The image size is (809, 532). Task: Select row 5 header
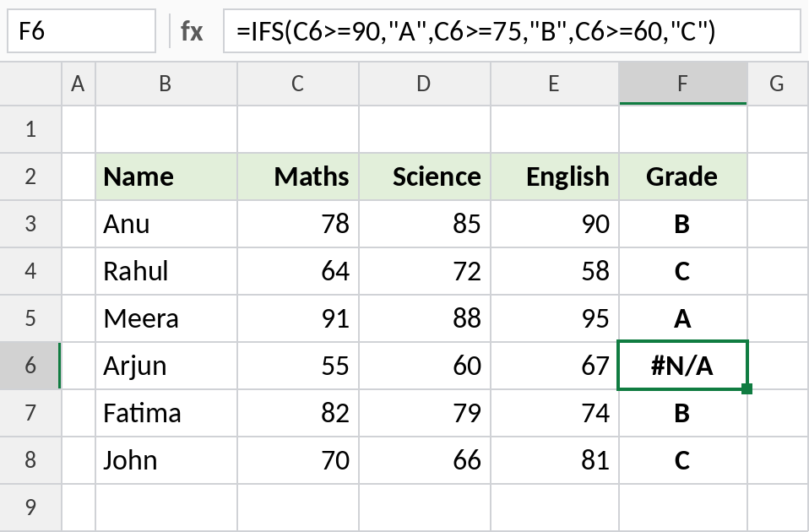30,318
